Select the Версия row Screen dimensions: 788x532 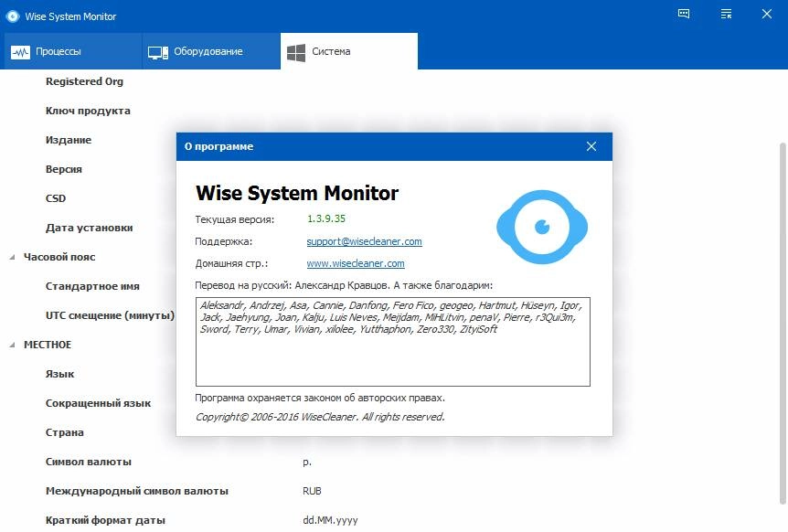coord(64,169)
